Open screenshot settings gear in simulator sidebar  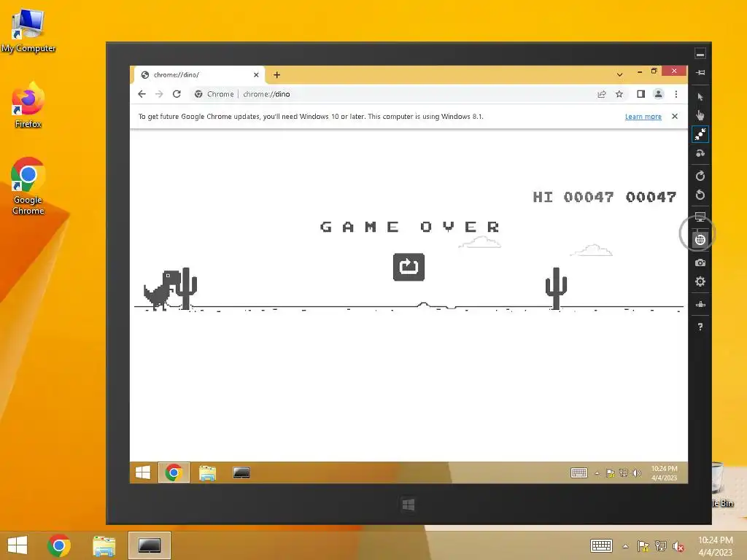700,281
